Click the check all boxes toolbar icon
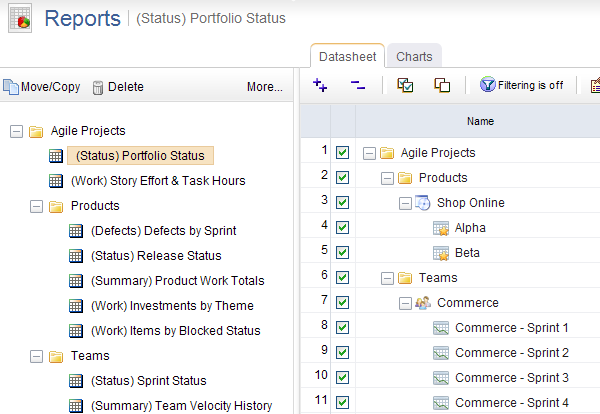Image resolution: width=600 pixels, height=414 pixels. [405, 86]
